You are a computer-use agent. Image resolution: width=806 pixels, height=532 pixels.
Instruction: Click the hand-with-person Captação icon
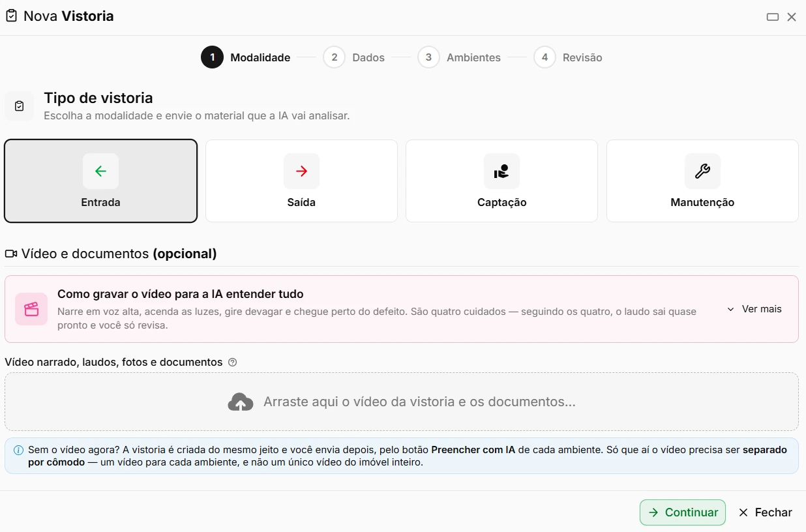(x=501, y=171)
